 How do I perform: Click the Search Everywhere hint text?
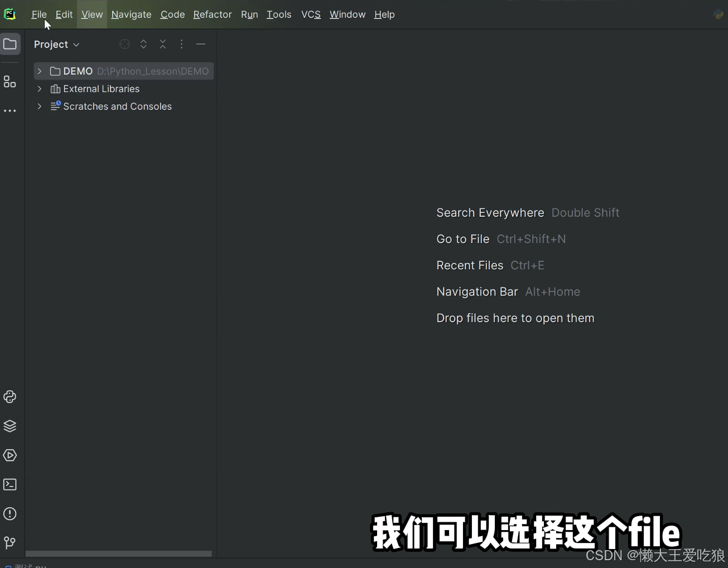click(x=490, y=213)
